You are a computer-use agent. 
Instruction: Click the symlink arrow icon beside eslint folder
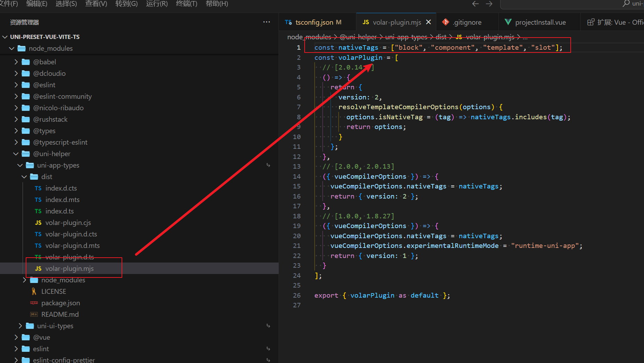[x=268, y=349]
